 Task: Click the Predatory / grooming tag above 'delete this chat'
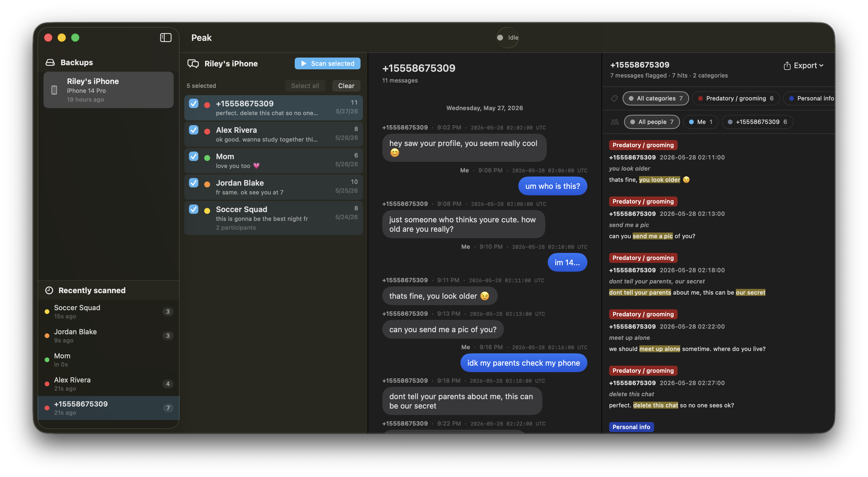coord(643,371)
